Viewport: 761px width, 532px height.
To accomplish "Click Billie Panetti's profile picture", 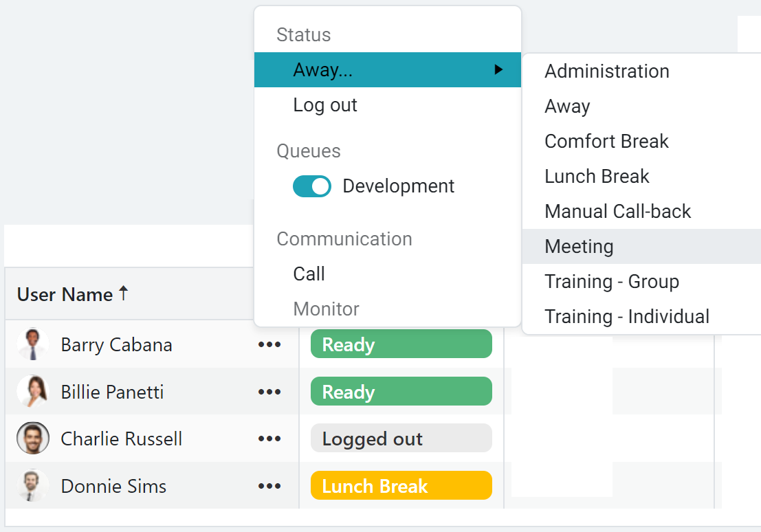I will (32, 392).
